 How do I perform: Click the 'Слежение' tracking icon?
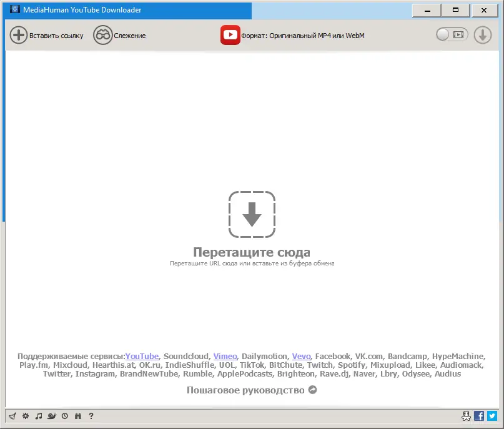point(102,35)
